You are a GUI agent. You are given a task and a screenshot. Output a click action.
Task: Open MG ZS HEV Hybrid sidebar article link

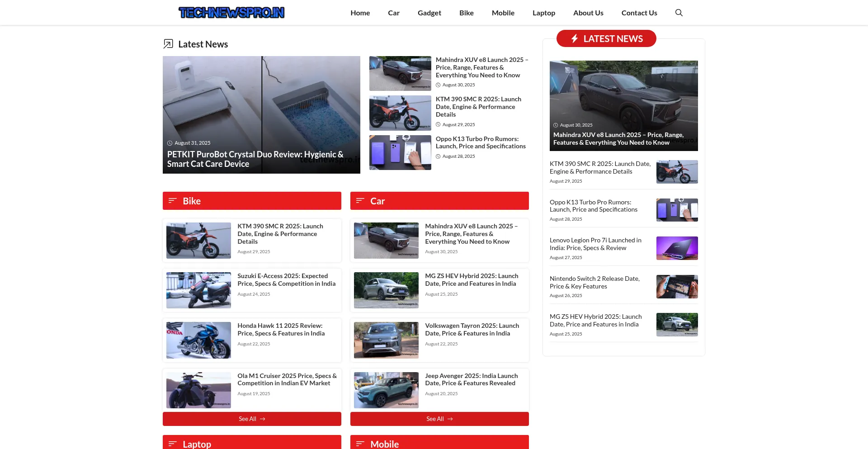pyautogui.click(x=595, y=321)
